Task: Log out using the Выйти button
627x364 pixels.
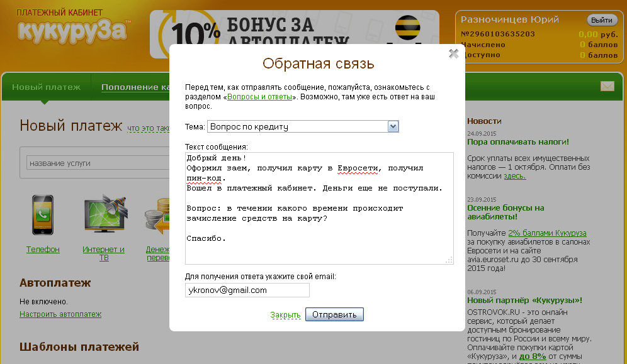Action: (602, 20)
